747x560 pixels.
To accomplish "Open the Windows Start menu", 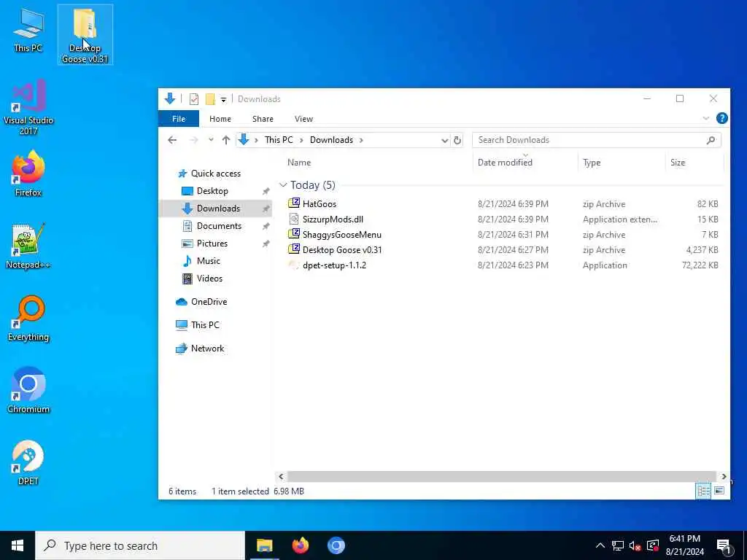I will point(18,545).
